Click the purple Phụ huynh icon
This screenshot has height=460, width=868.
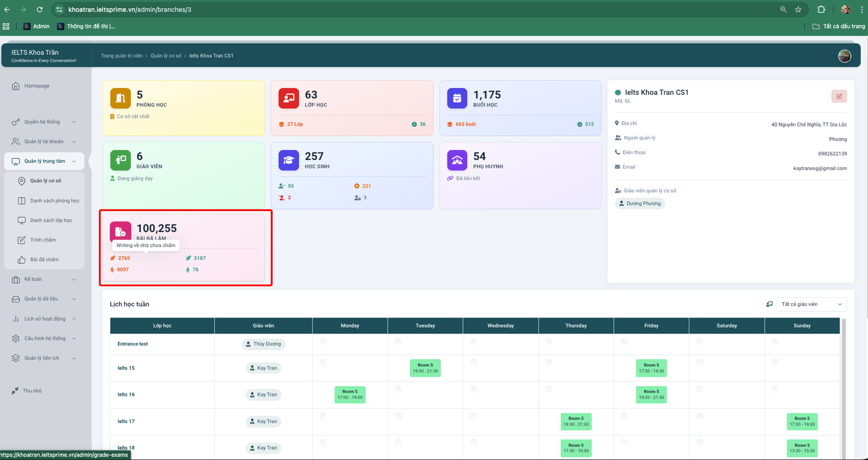(x=457, y=160)
